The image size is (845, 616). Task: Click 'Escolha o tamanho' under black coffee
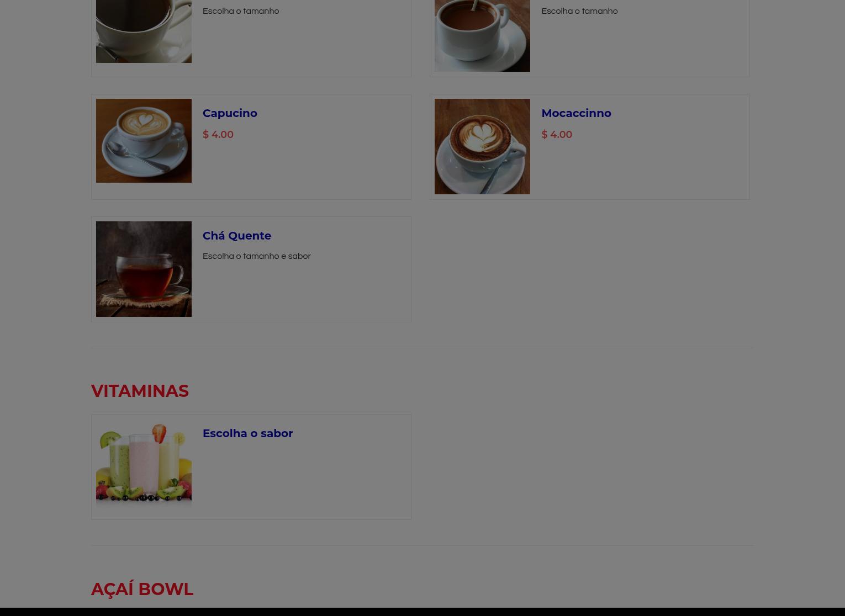click(241, 11)
